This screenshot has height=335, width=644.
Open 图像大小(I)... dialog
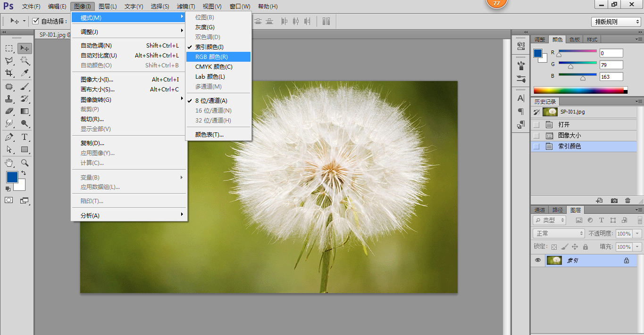tap(129, 79)
